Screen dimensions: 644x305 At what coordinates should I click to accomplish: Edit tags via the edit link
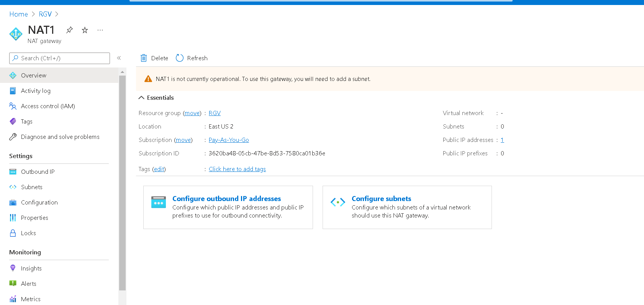(x=159, y=169)
